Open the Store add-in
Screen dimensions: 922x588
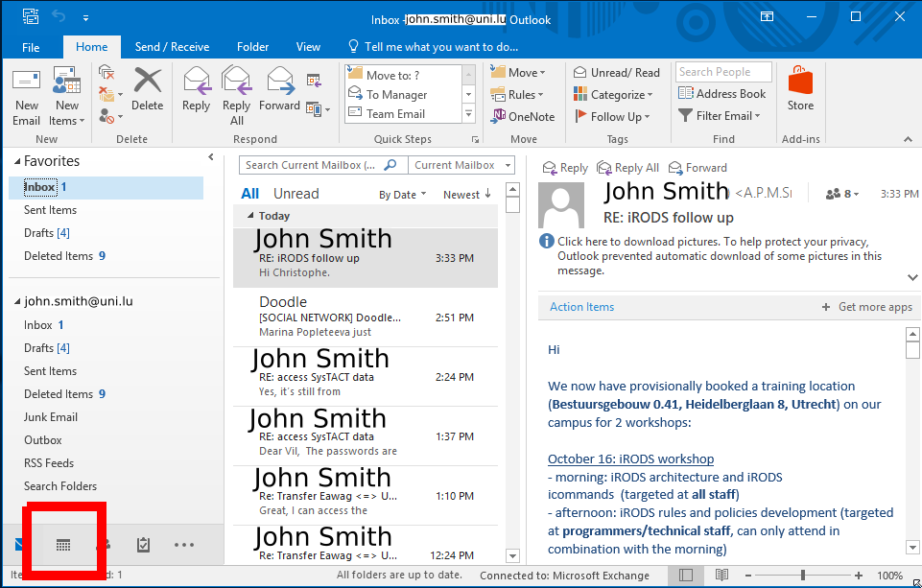tap(800, 89)
